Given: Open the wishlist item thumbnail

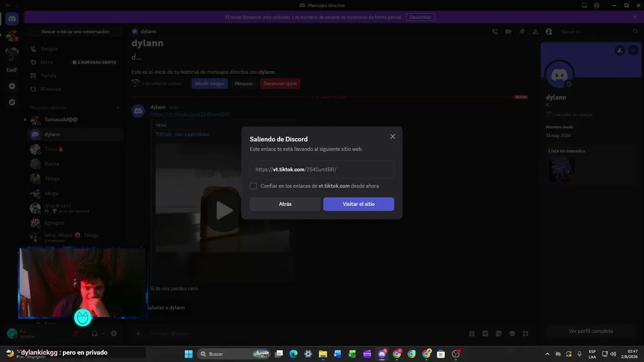Looking at the screenshot, I should 561,169.
